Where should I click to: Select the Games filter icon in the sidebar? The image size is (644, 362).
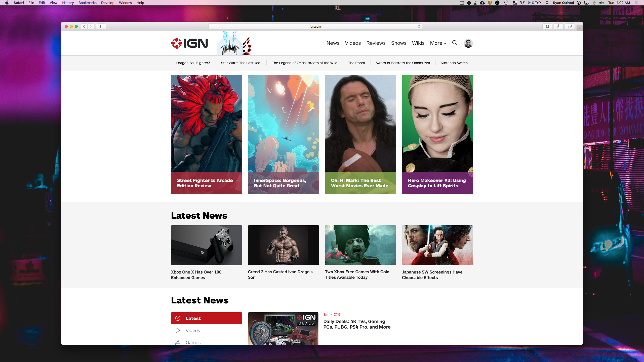coord(178,342)
